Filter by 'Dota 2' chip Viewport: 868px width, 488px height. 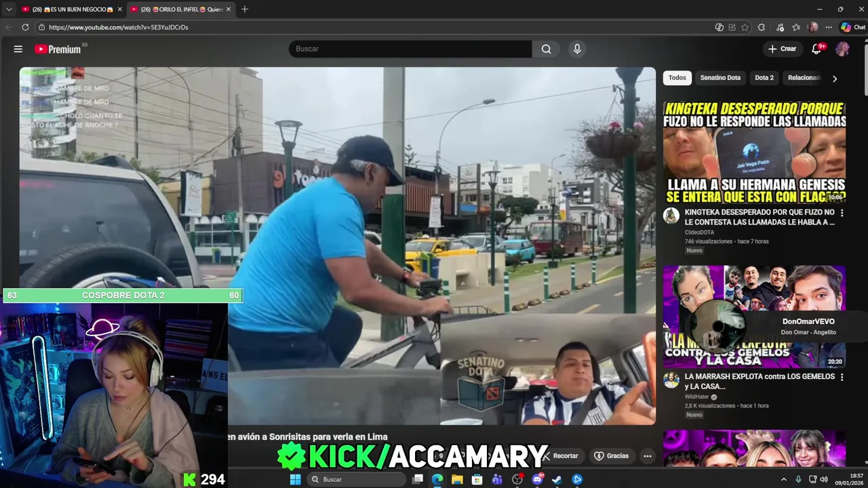pos(764,78)
